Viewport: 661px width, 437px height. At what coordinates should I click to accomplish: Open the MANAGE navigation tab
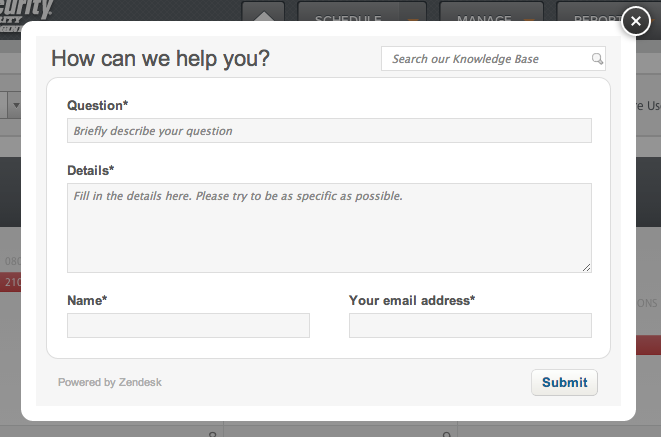coord(484,17)
